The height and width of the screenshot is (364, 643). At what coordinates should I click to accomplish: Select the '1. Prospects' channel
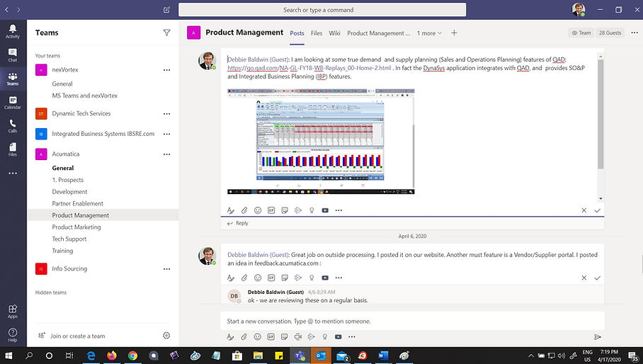(x=68, y=180)
